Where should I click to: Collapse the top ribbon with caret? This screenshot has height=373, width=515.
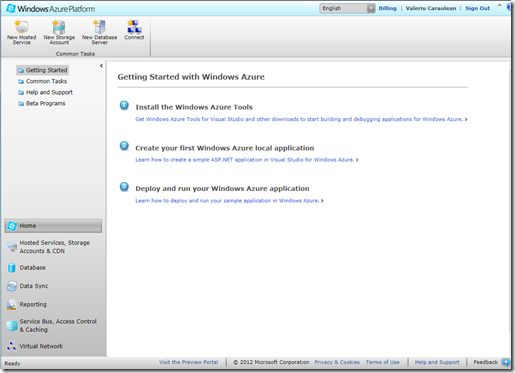[499, 5]
